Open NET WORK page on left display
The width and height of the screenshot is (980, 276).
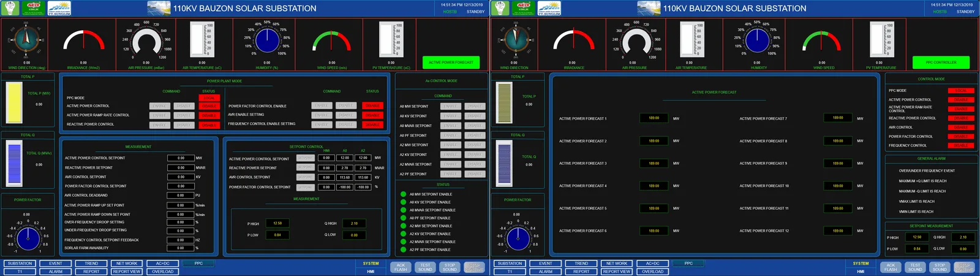point(127,264)
